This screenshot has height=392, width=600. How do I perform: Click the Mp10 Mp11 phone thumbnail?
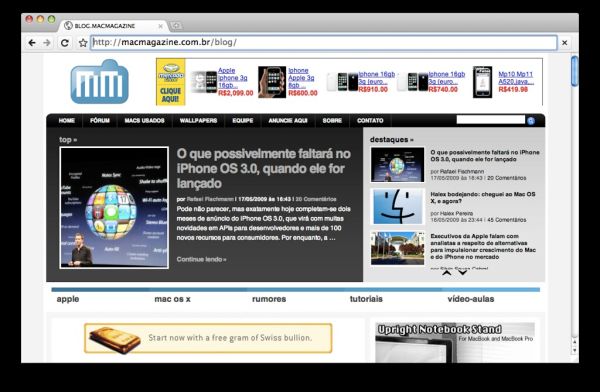[483, 82]
